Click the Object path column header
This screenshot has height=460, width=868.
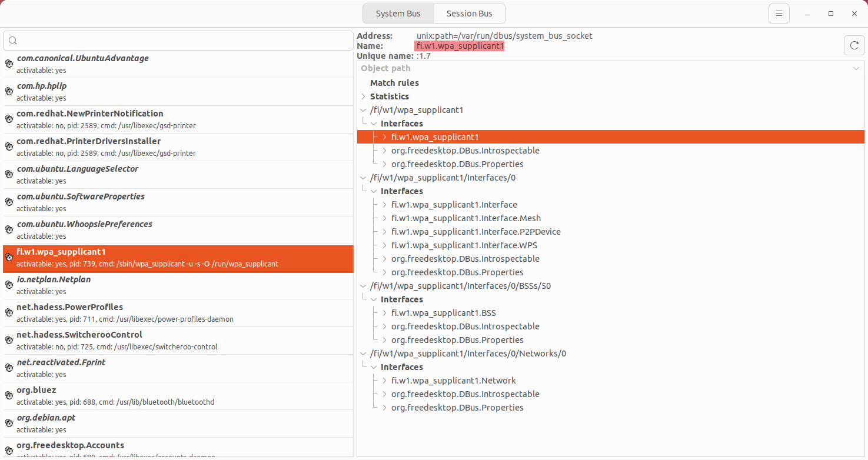click(x=610, y=68)
